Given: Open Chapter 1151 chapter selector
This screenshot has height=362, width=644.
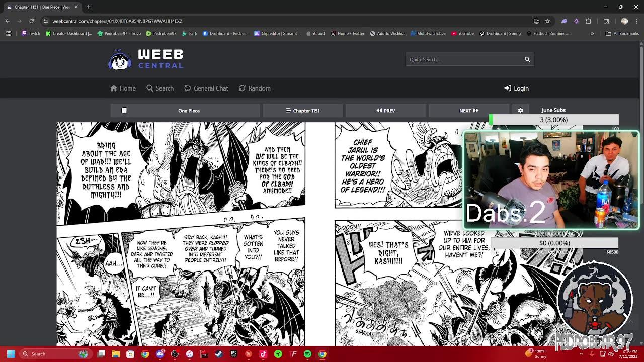Looking at the screenshot, I should 303,111.
